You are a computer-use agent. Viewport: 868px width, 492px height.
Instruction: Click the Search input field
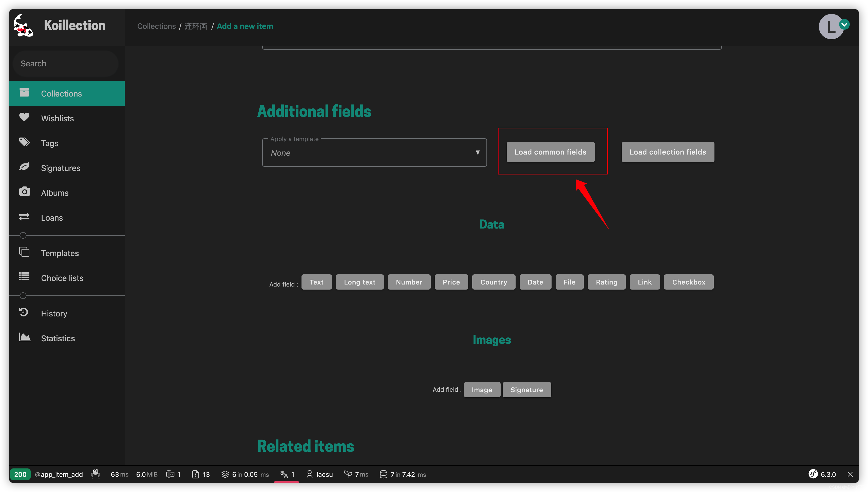pos(63,63)
